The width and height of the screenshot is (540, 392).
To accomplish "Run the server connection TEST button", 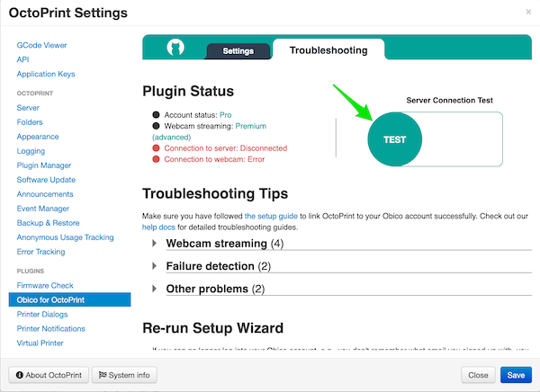I will [395, 139].
